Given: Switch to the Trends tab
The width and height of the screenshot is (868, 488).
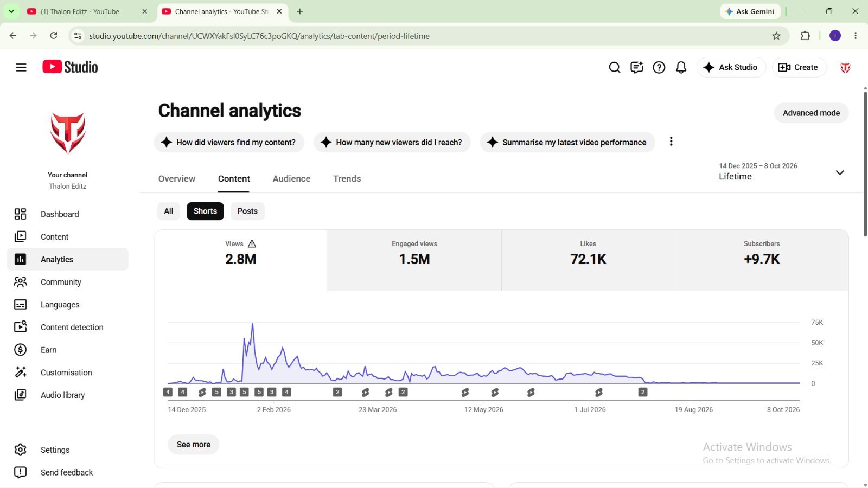Looking at the screenshot, I should point(347,179).
